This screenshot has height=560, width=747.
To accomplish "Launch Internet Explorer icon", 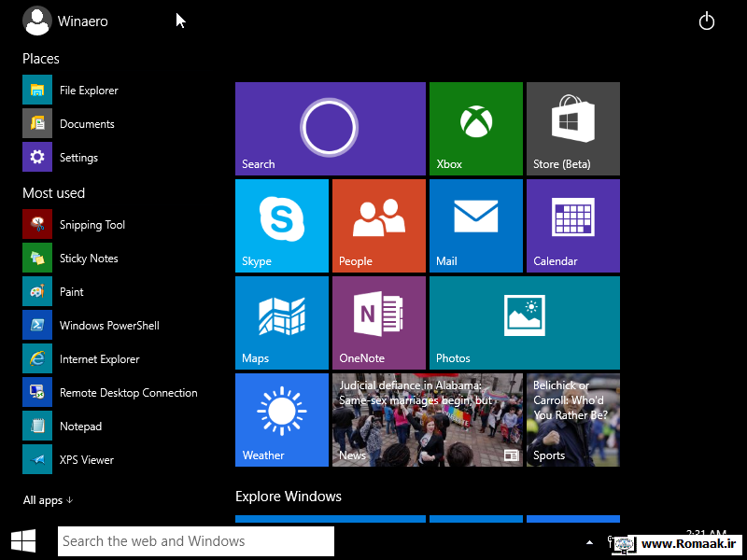I will pos(37,358).
